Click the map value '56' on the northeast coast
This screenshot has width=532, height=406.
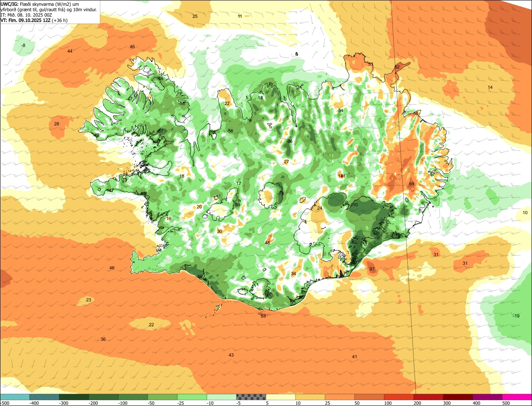(x=416, y=113)
